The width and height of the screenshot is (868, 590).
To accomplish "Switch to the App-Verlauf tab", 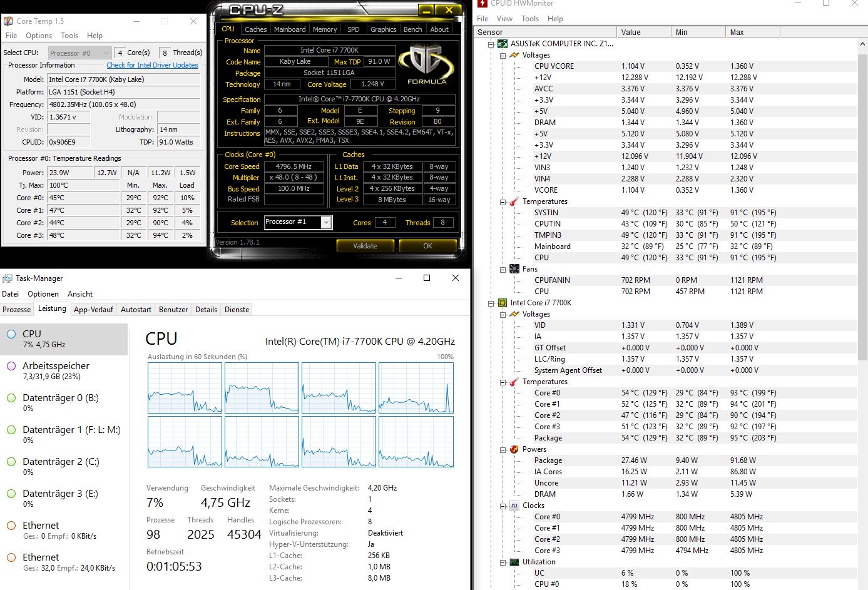I will pos(93,310).
